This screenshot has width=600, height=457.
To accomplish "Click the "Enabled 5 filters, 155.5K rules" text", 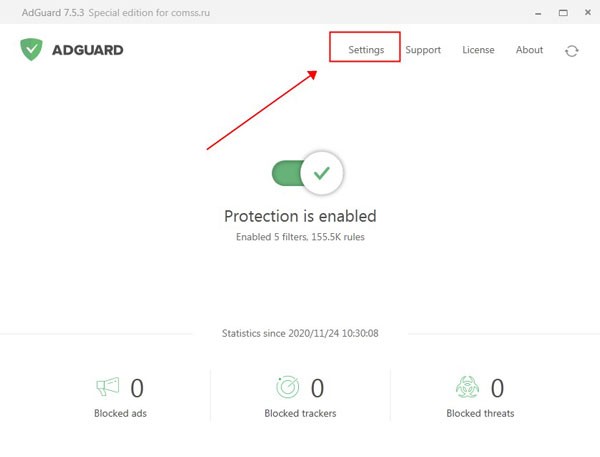I will pos(300,238).
